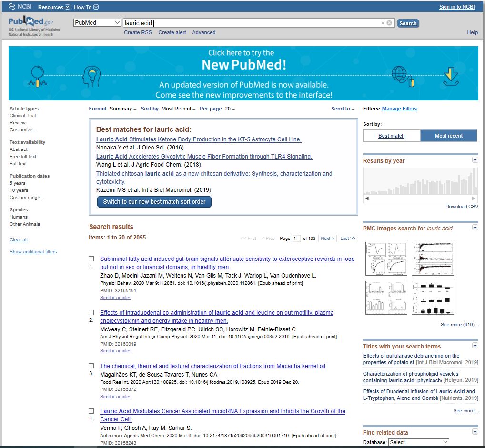Image resolution: width=485 pixels, height=448 pixels.
Task: Click Clear all filters link
Action: 19,240
